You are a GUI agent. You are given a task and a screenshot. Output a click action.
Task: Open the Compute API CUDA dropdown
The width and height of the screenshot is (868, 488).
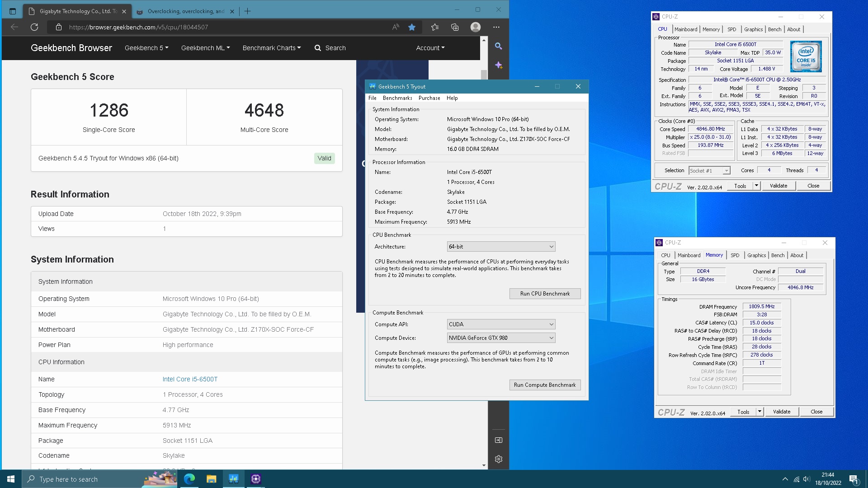coord(501,324)
